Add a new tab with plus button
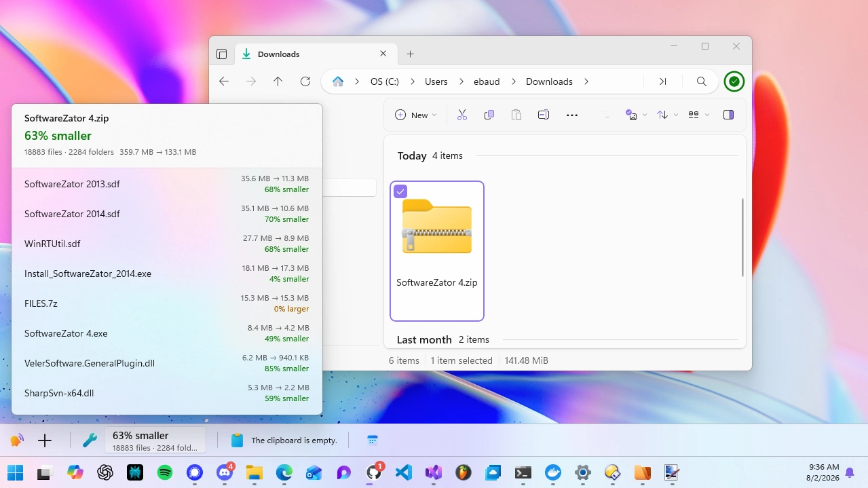Screen dimensions: 868x488 (x=410, y=54)
